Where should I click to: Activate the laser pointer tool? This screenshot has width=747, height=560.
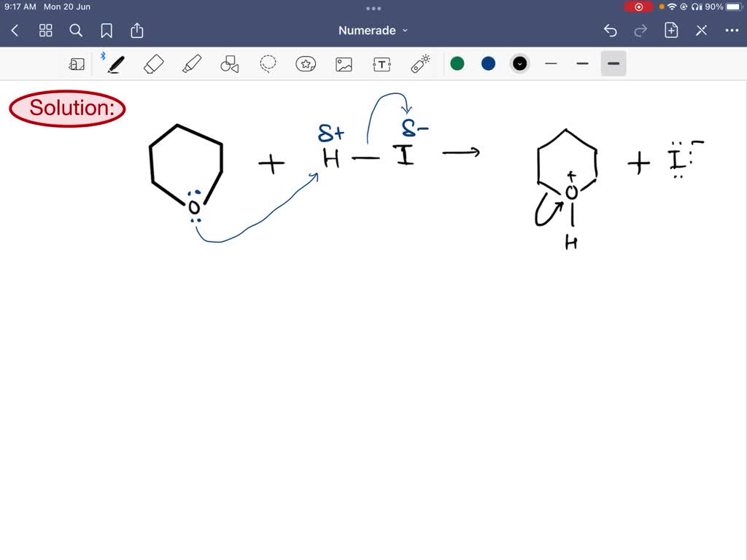point(419,63)
